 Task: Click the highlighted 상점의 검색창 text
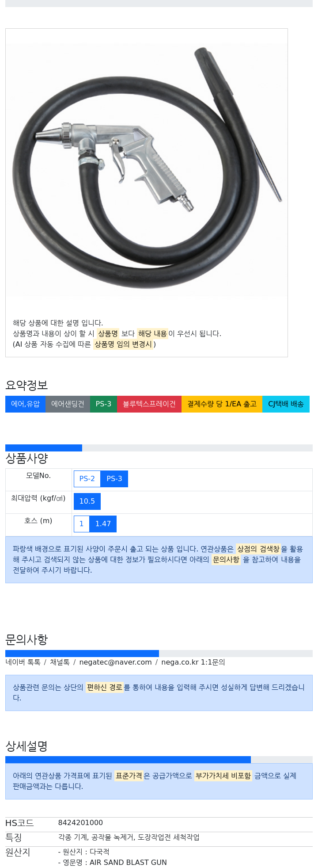pyautogui.click(x=258, y=549)
